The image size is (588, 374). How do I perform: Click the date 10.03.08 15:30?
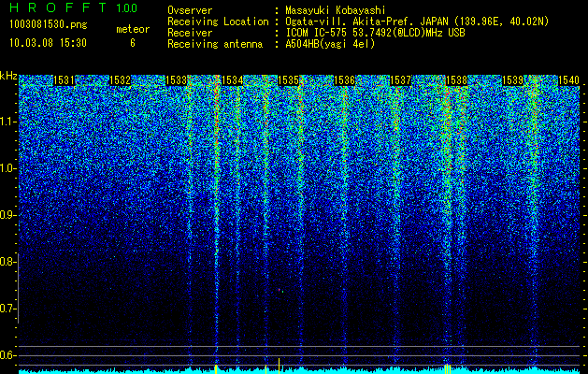click(48, 43)
